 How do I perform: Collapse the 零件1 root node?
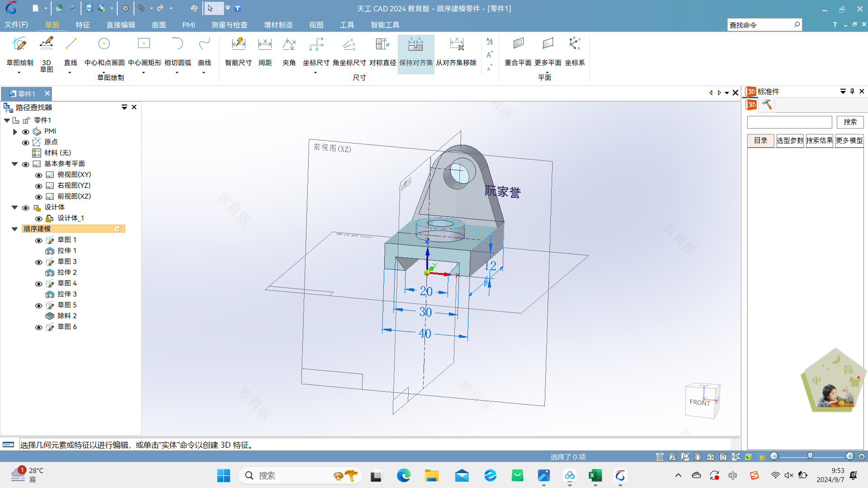(x=7, y=120)
